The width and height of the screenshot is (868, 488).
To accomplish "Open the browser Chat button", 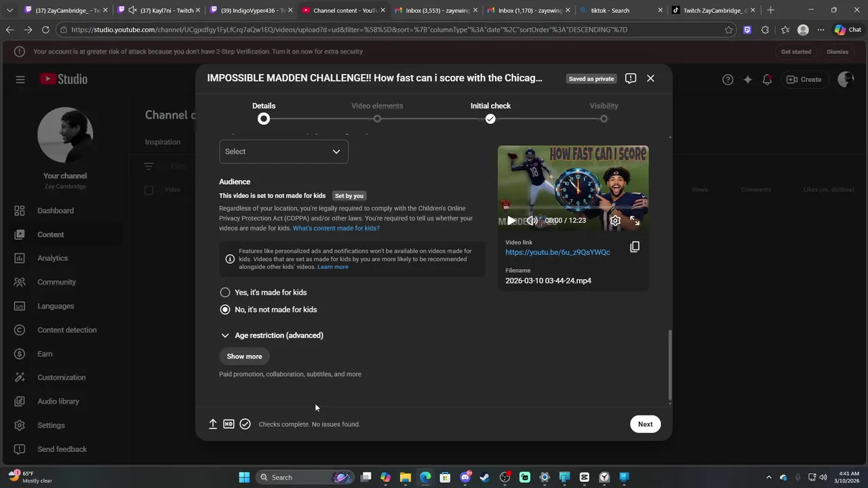I will point(848,30).
